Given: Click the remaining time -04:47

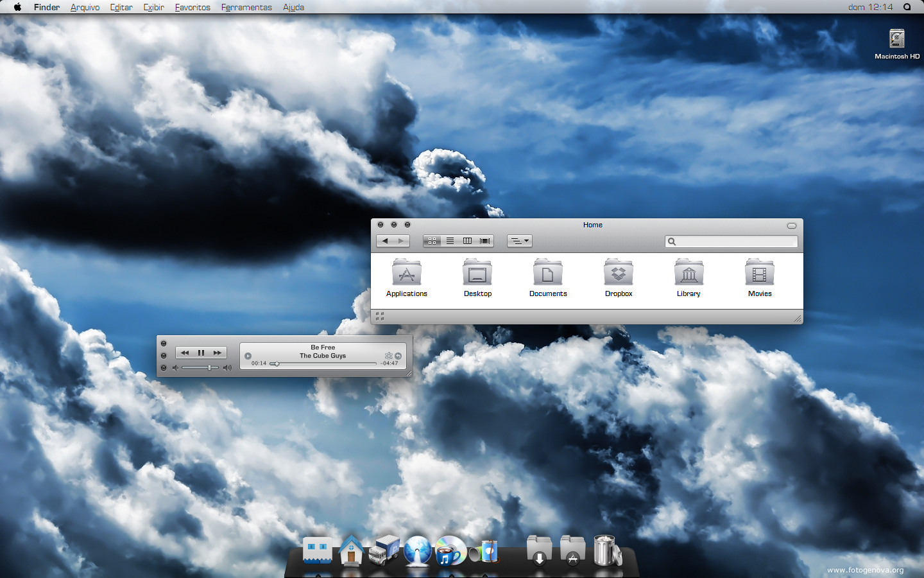Looking at the screenshot, I should point(389,363).
